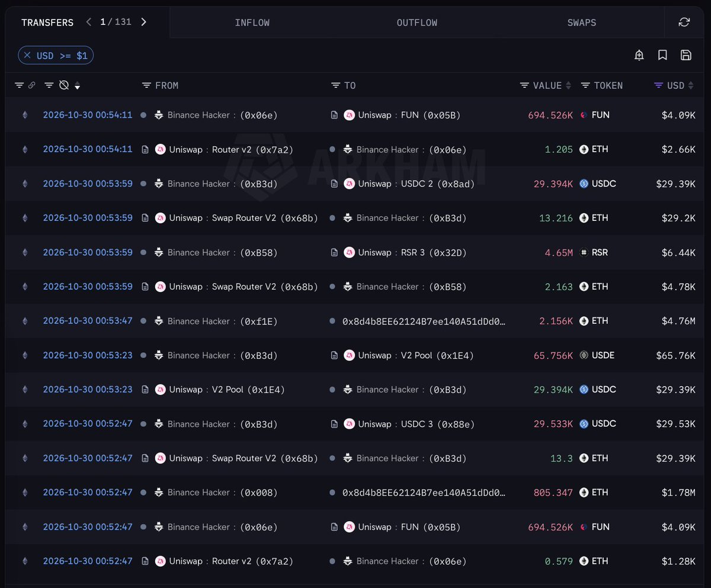
Task: Click ETH token icon in the 13.216 row
Action: 584,218
